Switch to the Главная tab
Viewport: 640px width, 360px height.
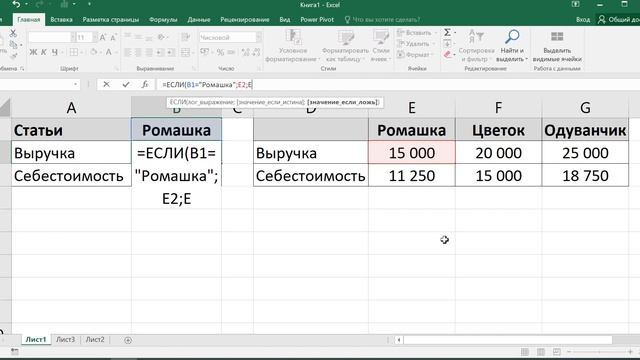coord(29,20)
